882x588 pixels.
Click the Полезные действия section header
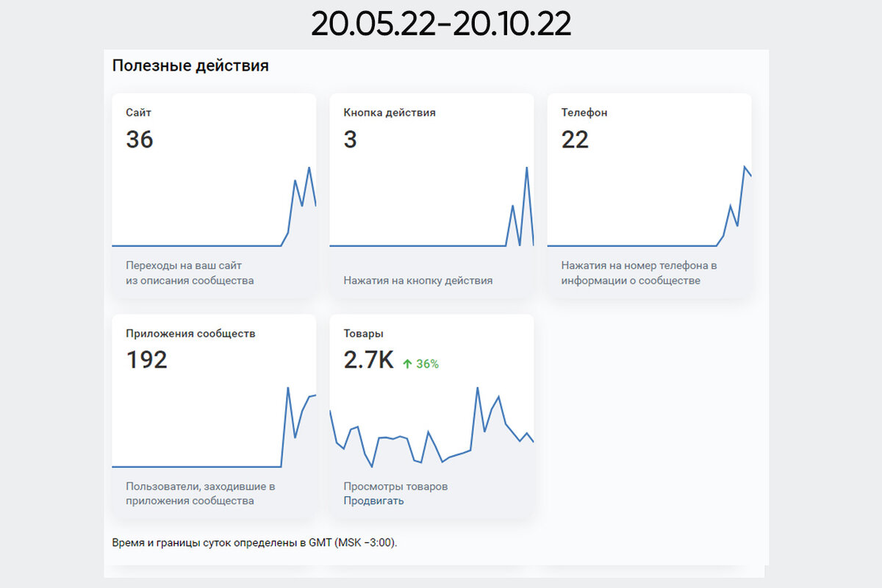point(190,65)
